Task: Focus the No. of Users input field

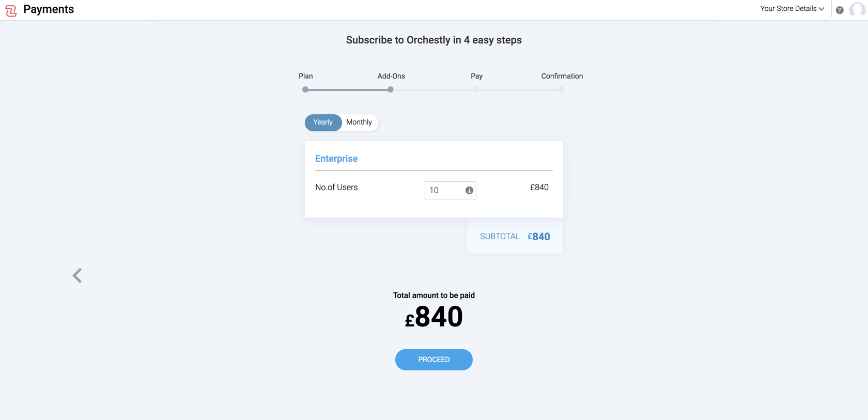Action: (x=445, y=191)
